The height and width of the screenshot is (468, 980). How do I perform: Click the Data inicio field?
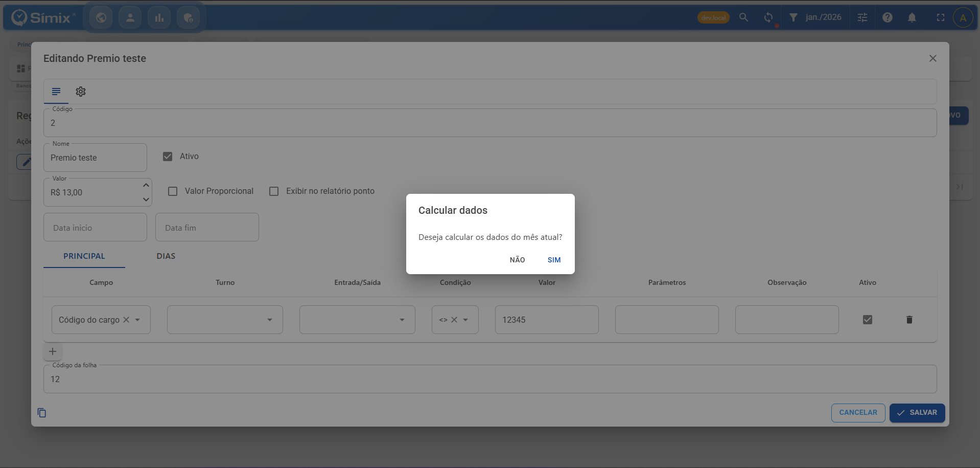[x=95, y=227]
